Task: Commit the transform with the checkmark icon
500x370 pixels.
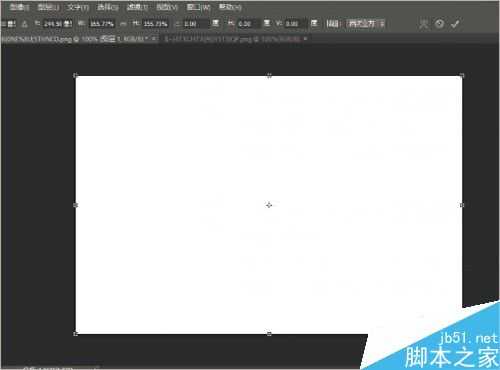Action: [x=455, y=24]
